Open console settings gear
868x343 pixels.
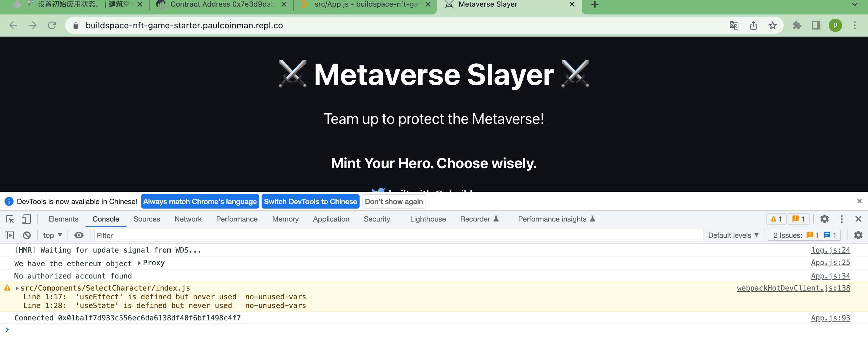point(858,235)
